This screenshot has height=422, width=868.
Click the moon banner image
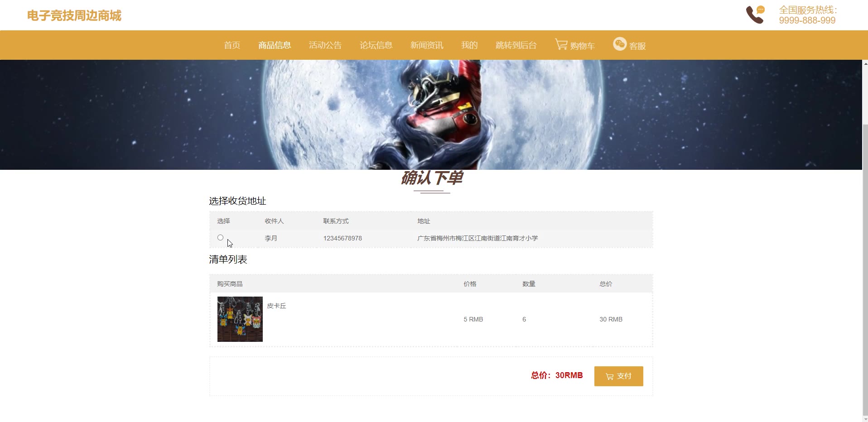(431, 115)
